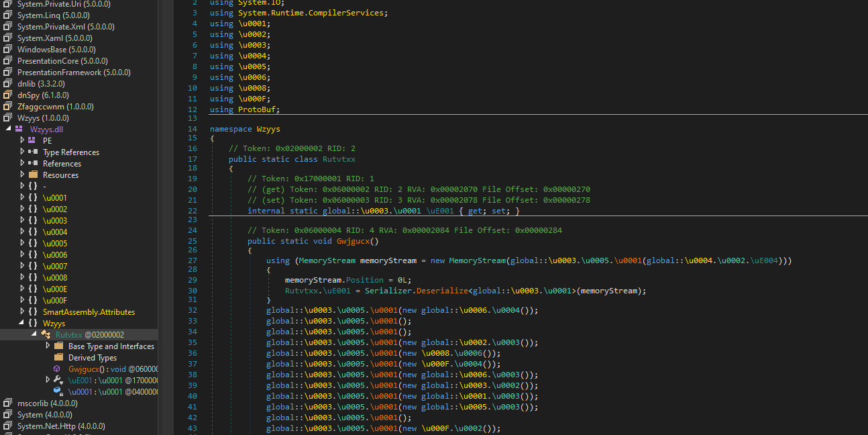Click the References node icon
868x435 pixels.
pyautogui.click(x=32, y=164)
